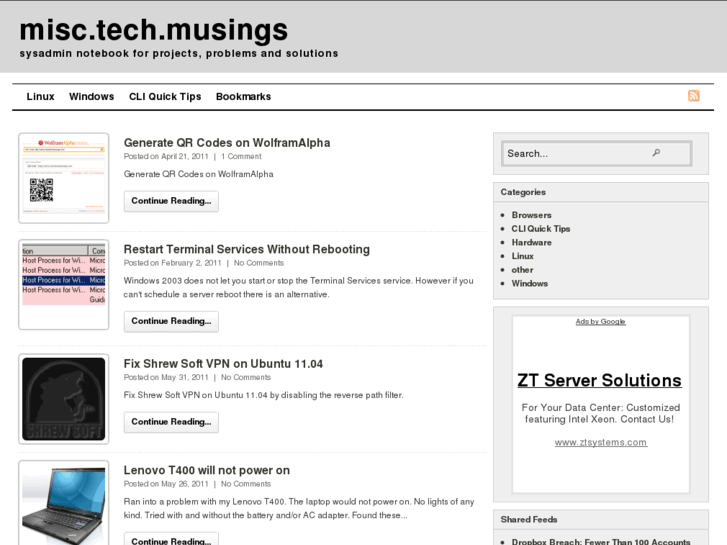Open the Shrew Soft logo thumbnail
This screenshot has height=545, width=727.
pyautogui.click(x=64, y=399)
